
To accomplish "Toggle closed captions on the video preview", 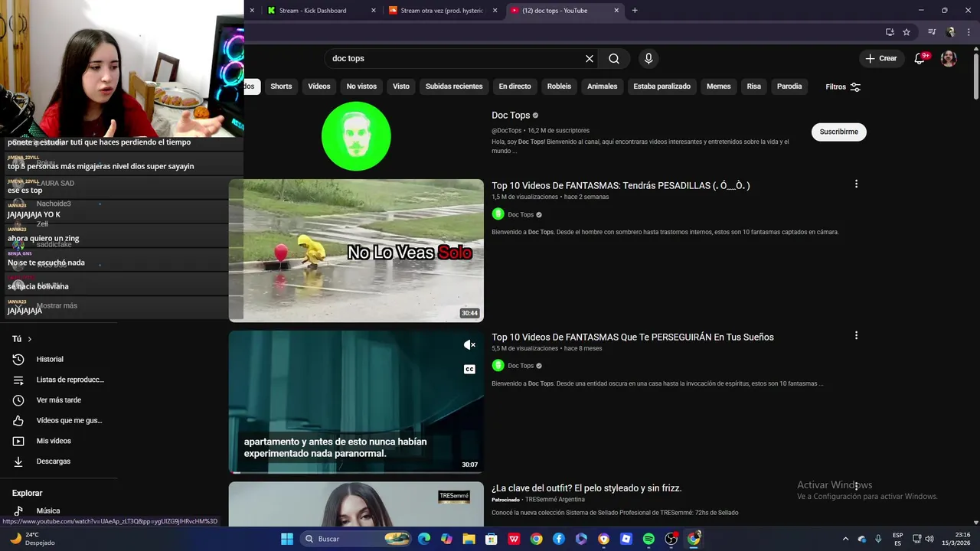I will pos(469,369).
